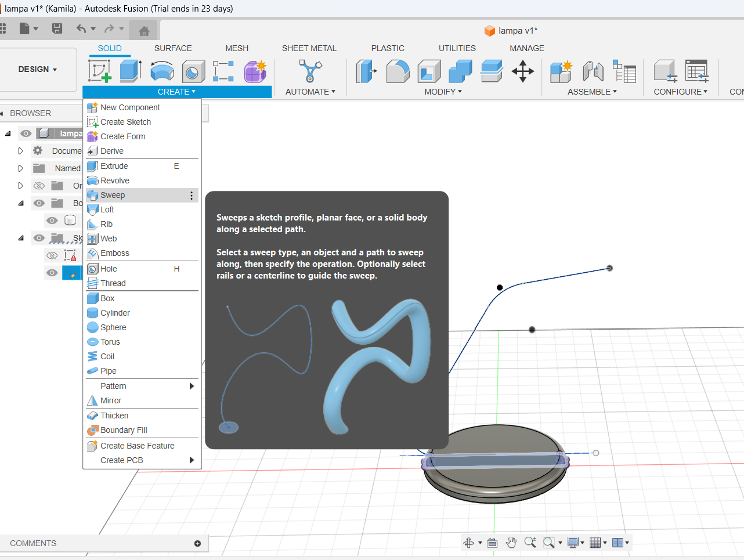744x560 pixels.
Task: Expand the Named Views tree node
Action: [21, 168]
